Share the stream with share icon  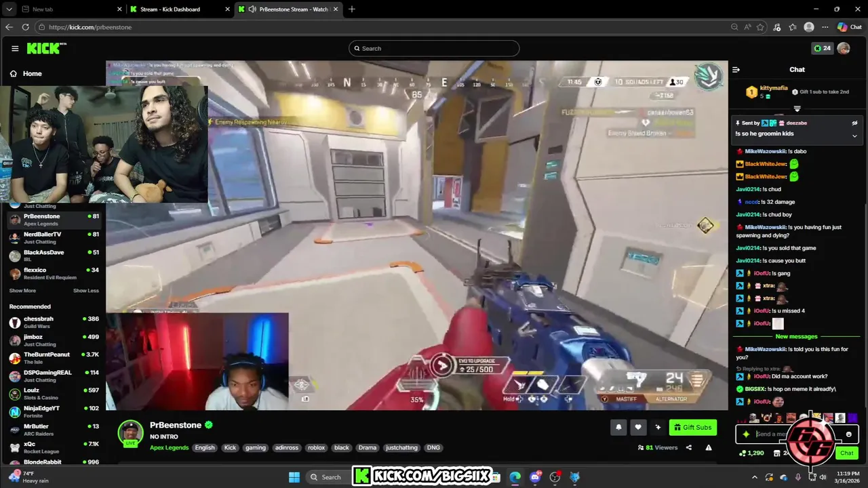(688, 447)
